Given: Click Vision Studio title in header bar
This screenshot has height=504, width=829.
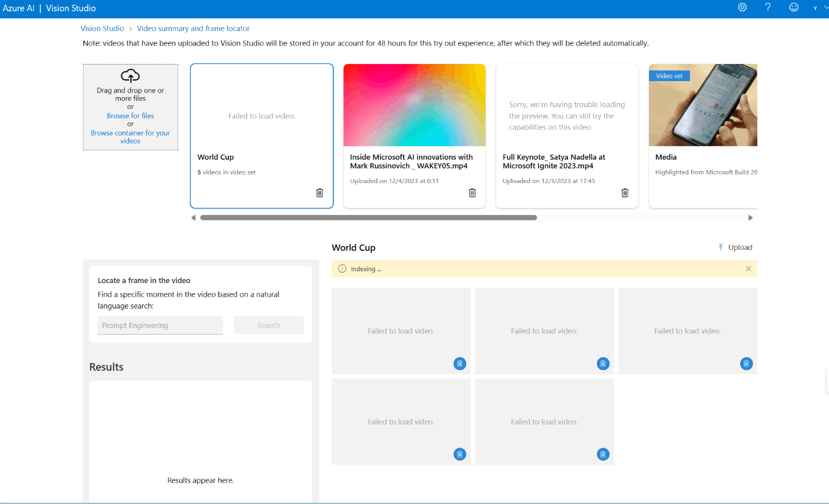Looking at the screenshot, I should tap(70, 8).
